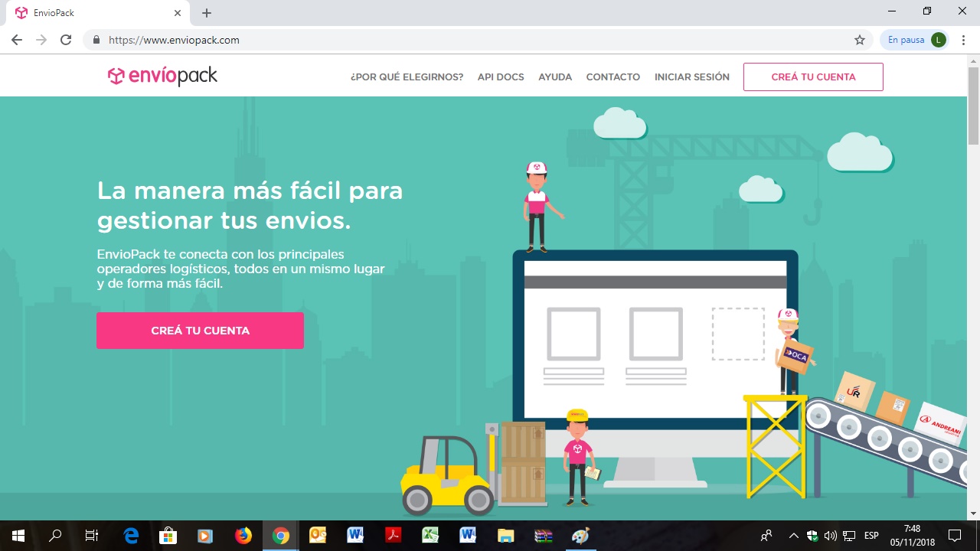Open the CONTACTO page link

coord(613,77)
